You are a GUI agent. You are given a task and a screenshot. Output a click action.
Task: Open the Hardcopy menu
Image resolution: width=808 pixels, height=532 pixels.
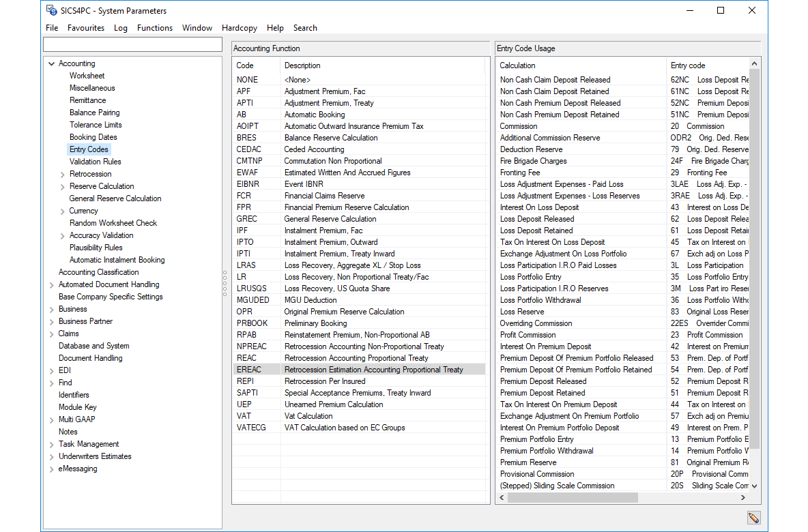click(240, 28)
